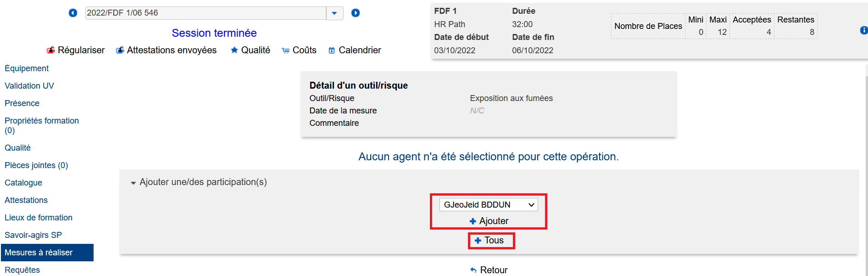Click the Tous button

click(490, 241)
